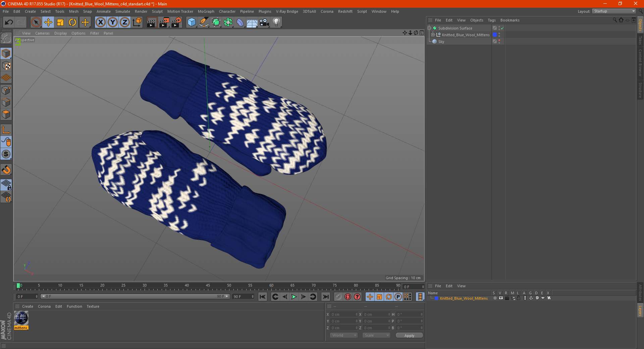Expand the Knitted_Blue_Wool_Mittens object

coord(433,35)
